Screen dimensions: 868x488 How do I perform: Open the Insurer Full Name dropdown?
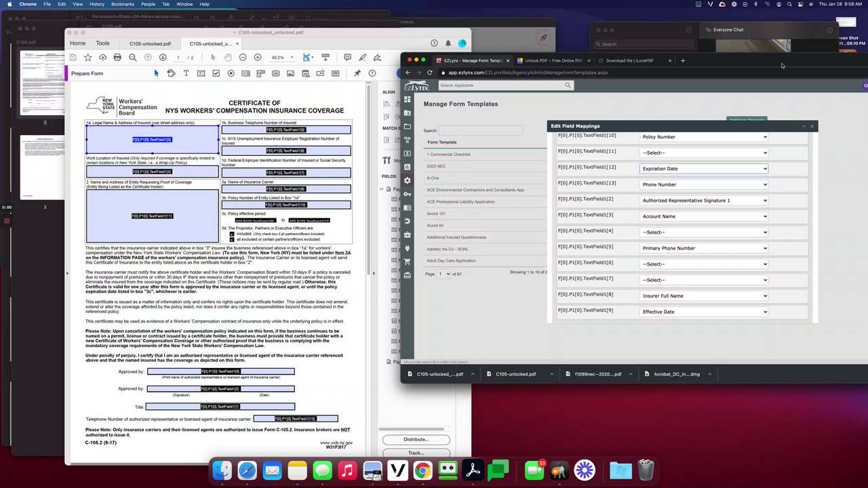[704, 296]
